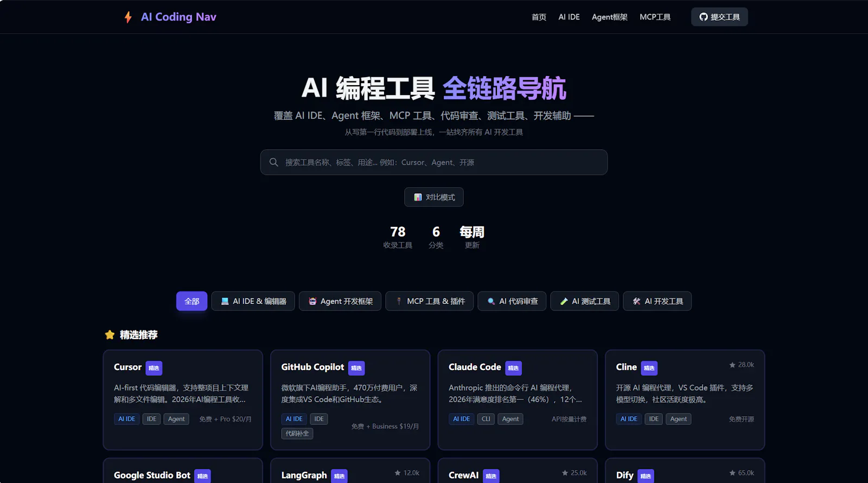Screen dimensions: 868x483
Task: Focus the tool search input field
Action: click(x=434, y=162)
